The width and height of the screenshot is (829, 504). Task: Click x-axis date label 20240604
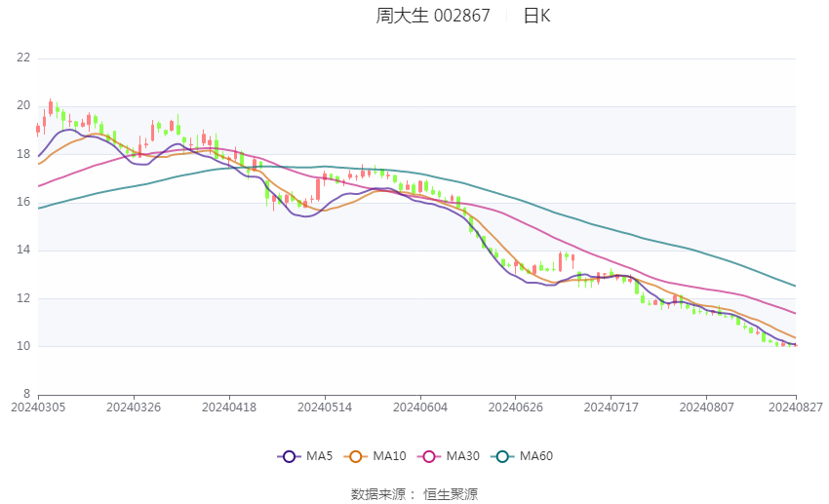click(420, 407)
